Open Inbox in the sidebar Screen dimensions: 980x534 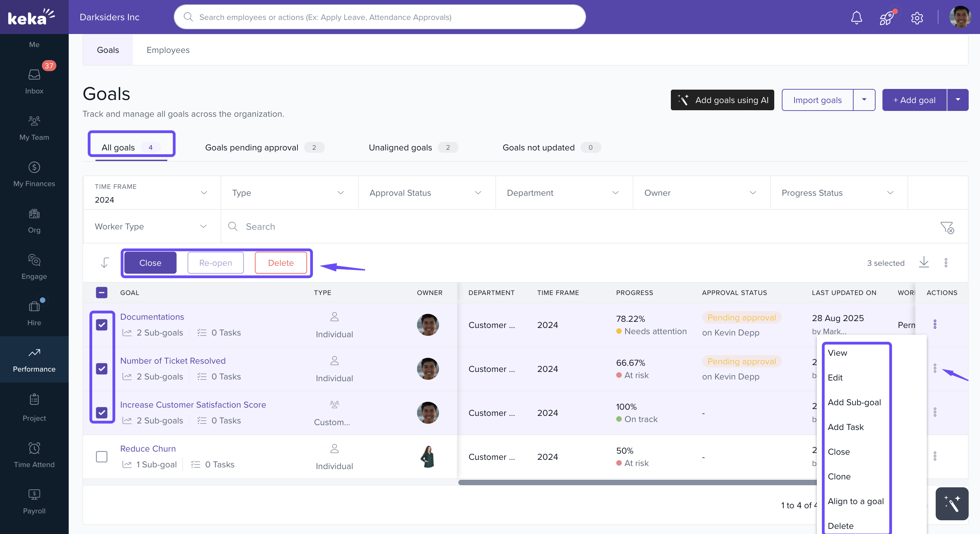[34, 81]
